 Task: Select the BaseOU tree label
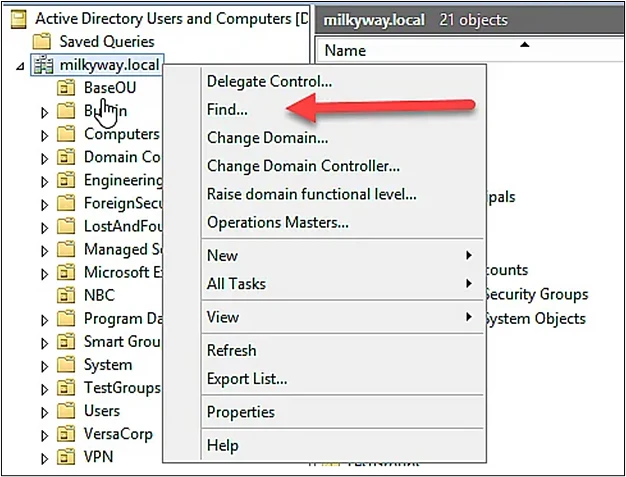coord(110,87)
